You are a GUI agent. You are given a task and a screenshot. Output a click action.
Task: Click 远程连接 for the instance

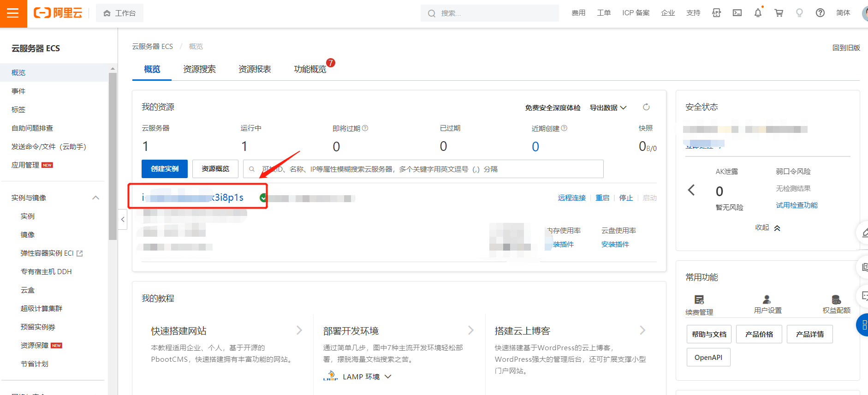coord(571,198)
